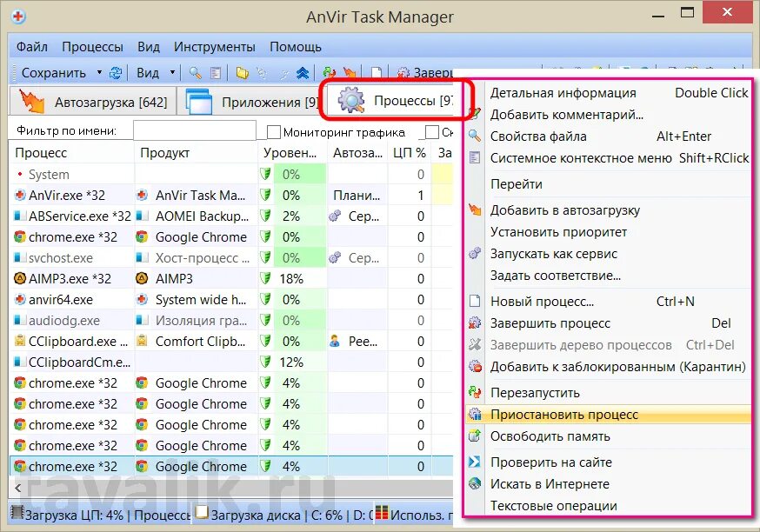760x532 pixels.
Task: Click the blank page new process toolbar icon
Action: 377,73
